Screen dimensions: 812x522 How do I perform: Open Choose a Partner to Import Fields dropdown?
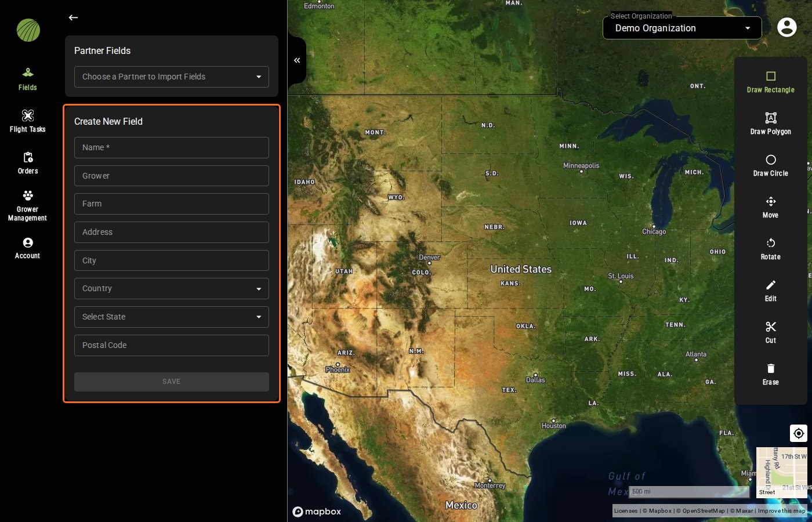coord(172,77)
